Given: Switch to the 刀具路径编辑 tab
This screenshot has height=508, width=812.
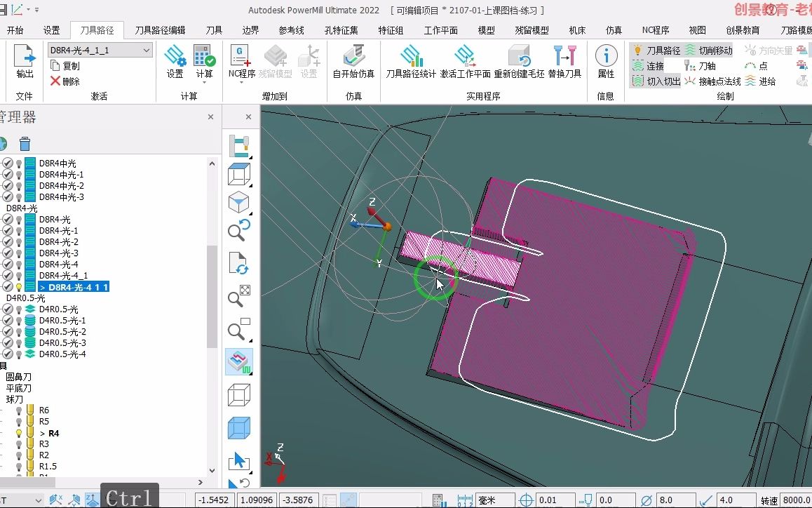Looking at the screenshot, I should (x=160, y=30).
